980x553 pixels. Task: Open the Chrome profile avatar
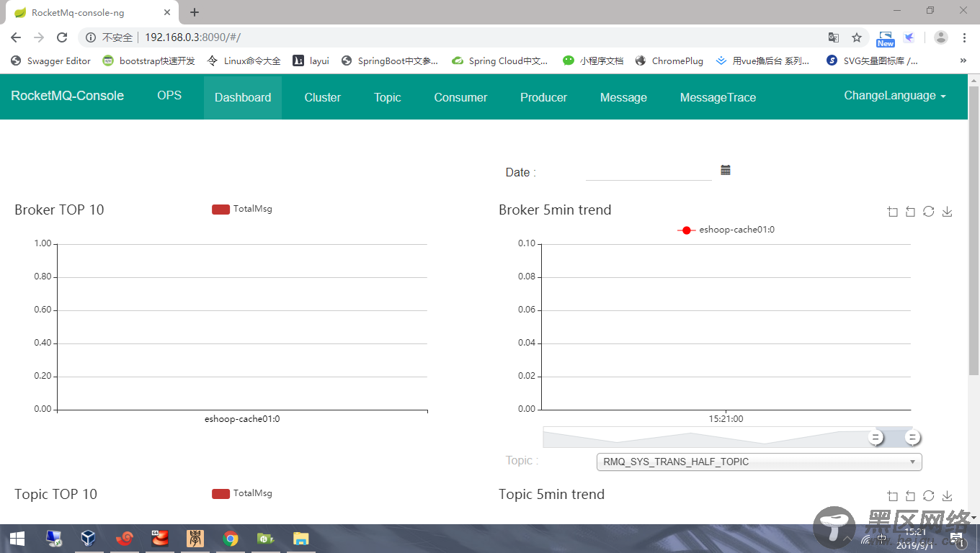[x=940, y=37]
